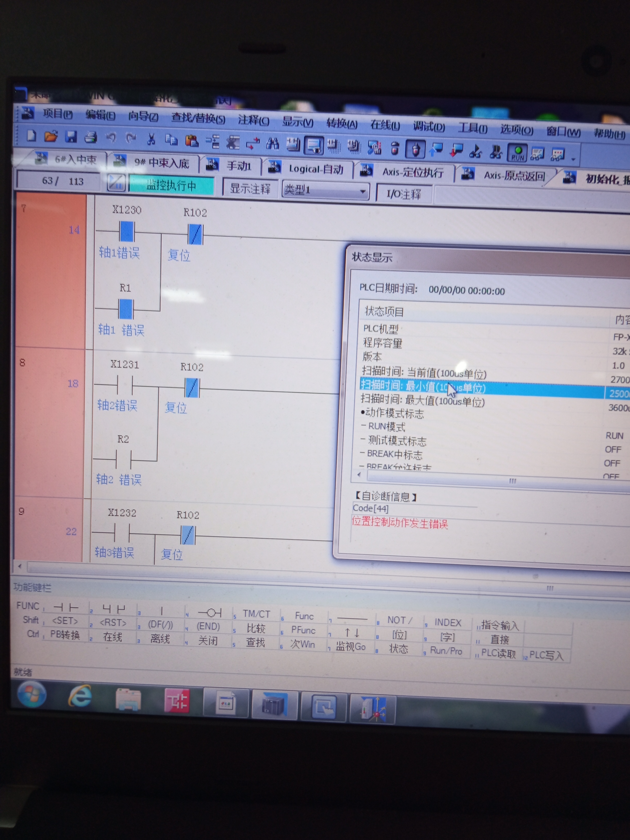Toggle the I/O注释 button
The width and height of the screenshot is (630, 840).
pos(404,194)
